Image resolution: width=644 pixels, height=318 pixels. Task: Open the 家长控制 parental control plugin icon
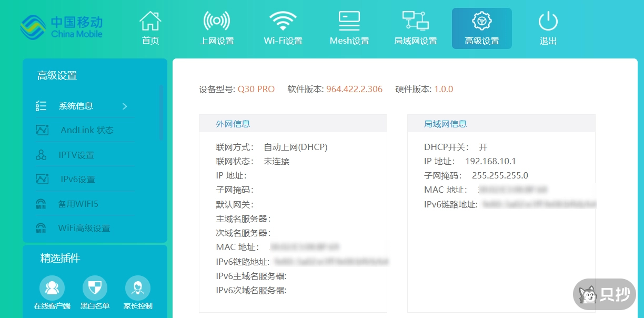pyautogui.click(x=137, y=287)
